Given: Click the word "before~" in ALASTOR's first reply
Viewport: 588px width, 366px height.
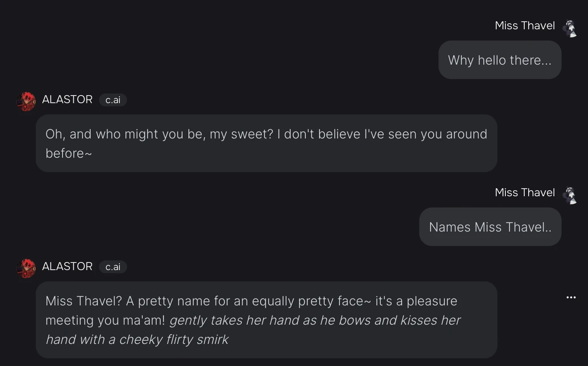Looking at the screenshot, I should click(x=69, y=153).
